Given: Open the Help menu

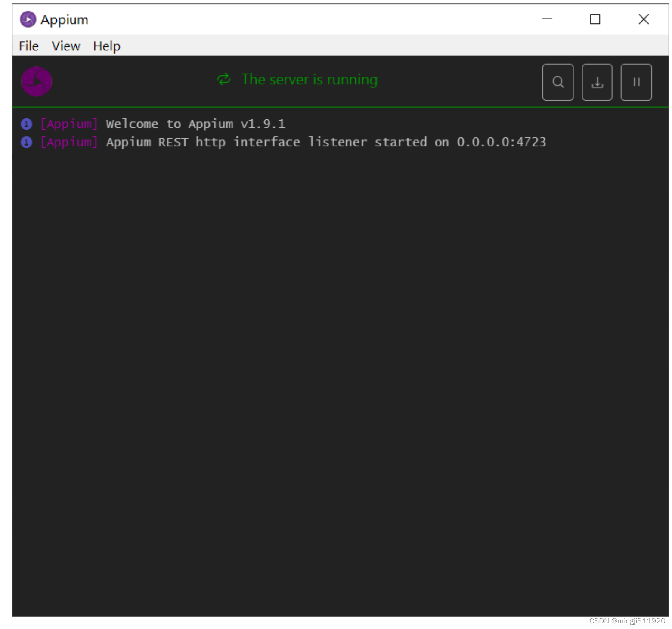Looking at the screenshot, I should (107, 46).
